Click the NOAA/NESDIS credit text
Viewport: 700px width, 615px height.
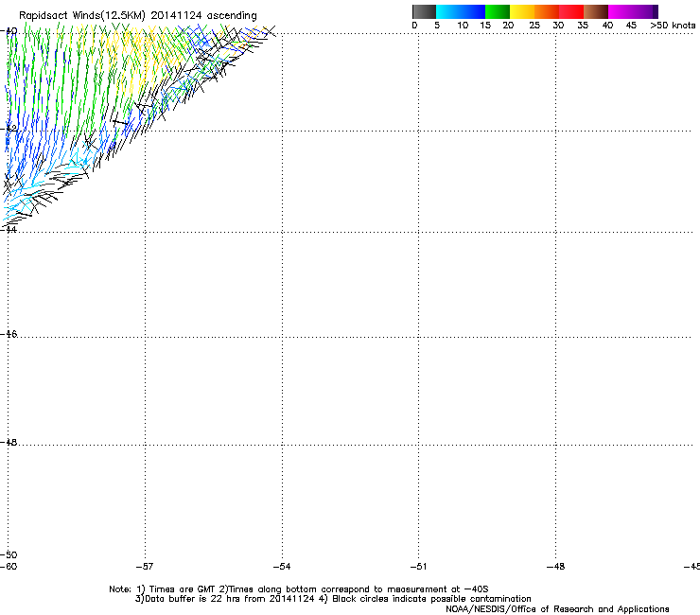pyautogui.click(x=557, y=609)
